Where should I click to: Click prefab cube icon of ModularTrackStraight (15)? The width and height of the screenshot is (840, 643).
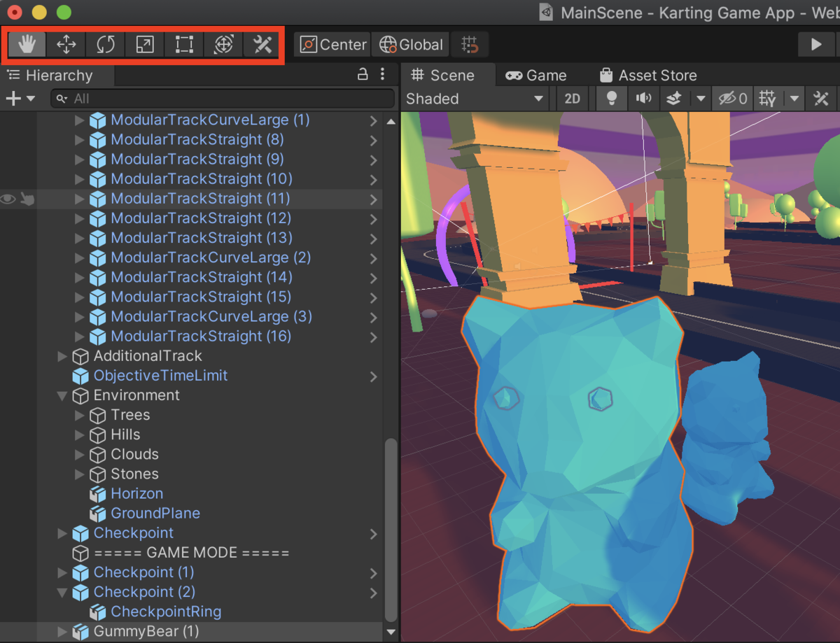(98, 297)
